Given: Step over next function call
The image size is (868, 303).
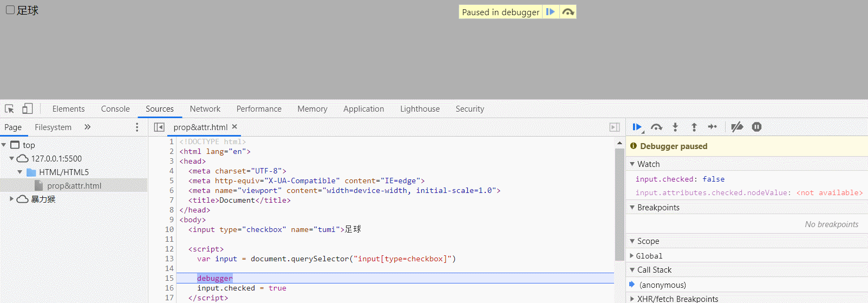Looking at the screenshot, I should point(656,127).
